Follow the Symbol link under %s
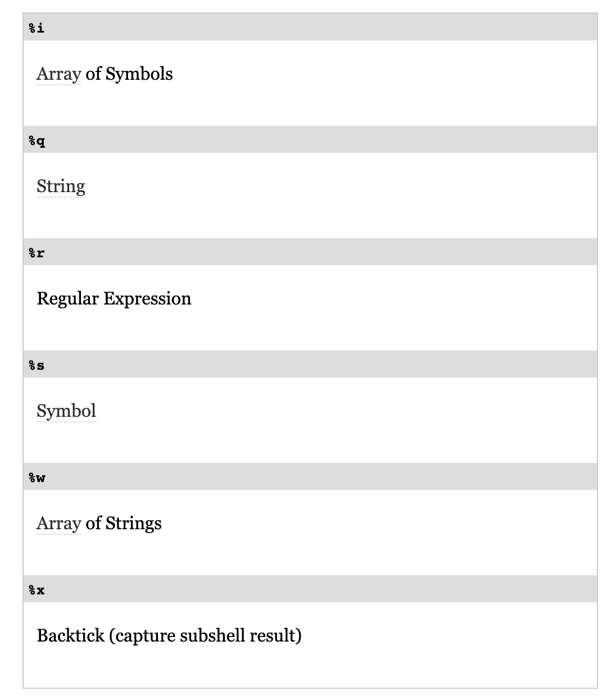The image size is (616, 700). pos(66,411)
